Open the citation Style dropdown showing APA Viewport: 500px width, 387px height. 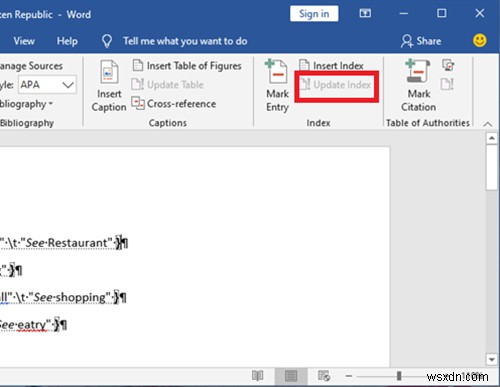click(x=47, y=85)
